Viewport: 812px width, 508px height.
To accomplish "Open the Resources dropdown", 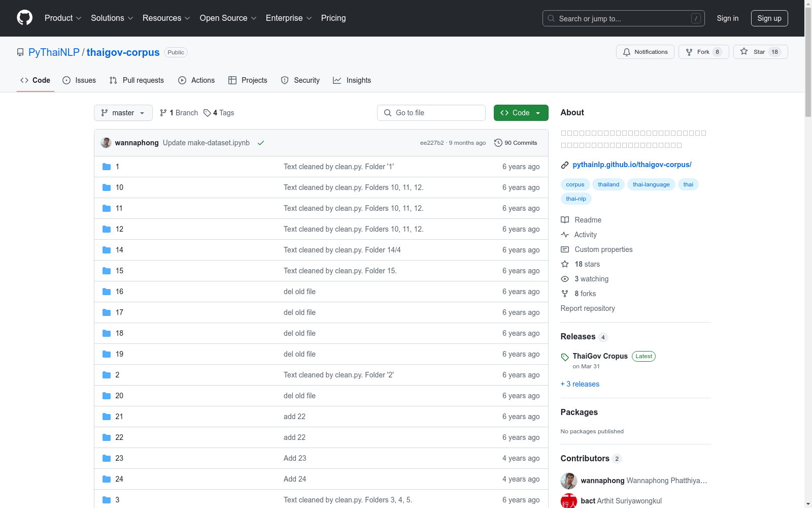I will [166, 18].
